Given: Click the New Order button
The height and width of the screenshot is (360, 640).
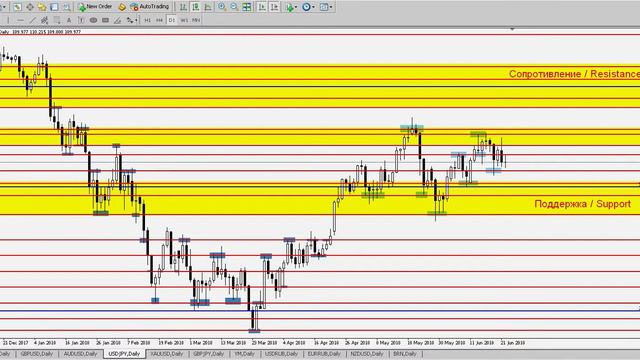Looking at the screenshot, I should [x=95, y=7].
